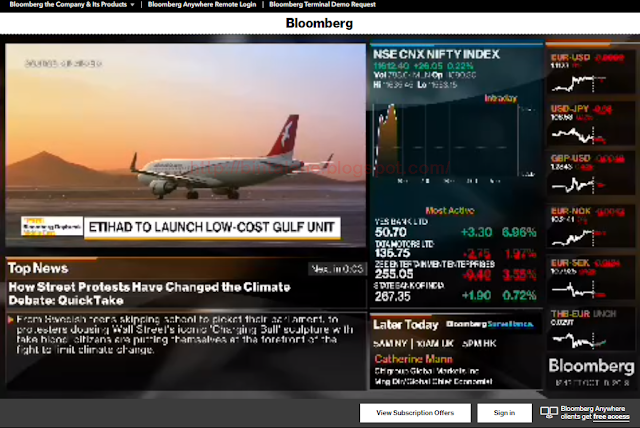Click the 5AM NY 10AM UK 5PM HK schedule

tap(434, 344)
